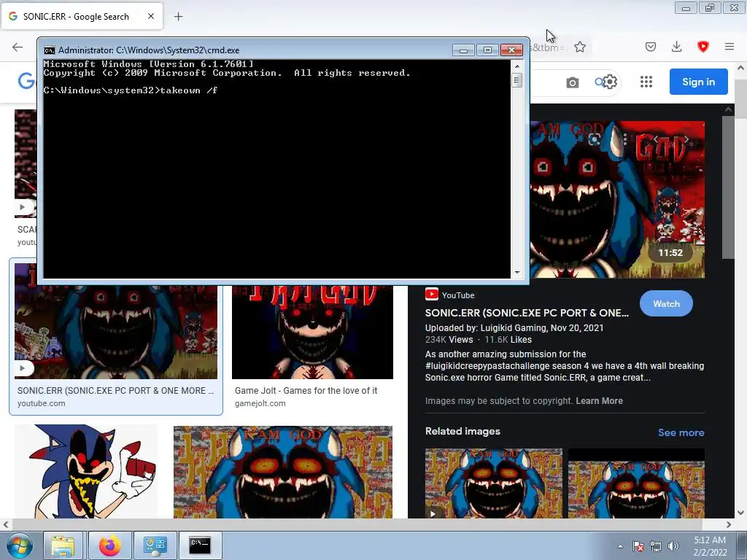Screen dimensions: 747x560
Task: Open Windows Explorer from the taskbar
Action: point(63,545)
